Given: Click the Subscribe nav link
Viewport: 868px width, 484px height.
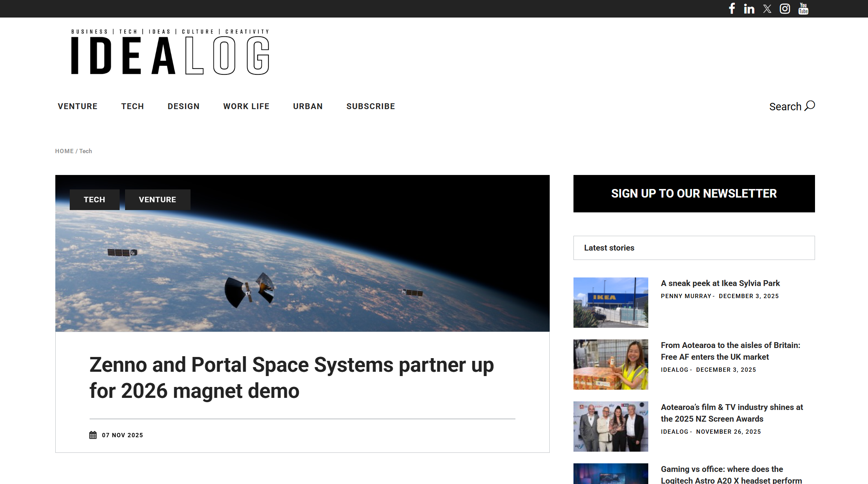Looking at the screenshot, I should [x=370, y=106].
